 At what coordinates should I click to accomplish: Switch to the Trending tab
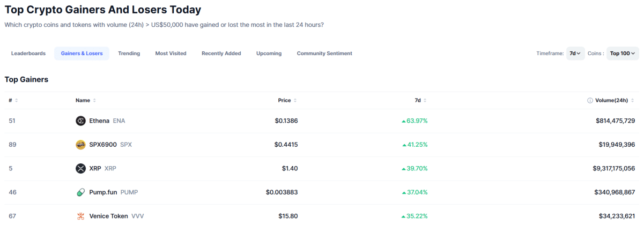point(129,54)
